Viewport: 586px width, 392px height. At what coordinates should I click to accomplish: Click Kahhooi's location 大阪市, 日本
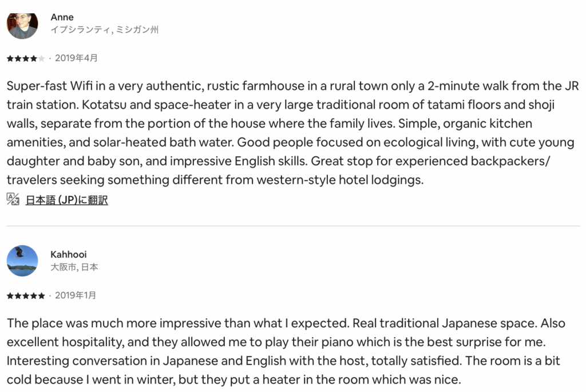(74, 267)
